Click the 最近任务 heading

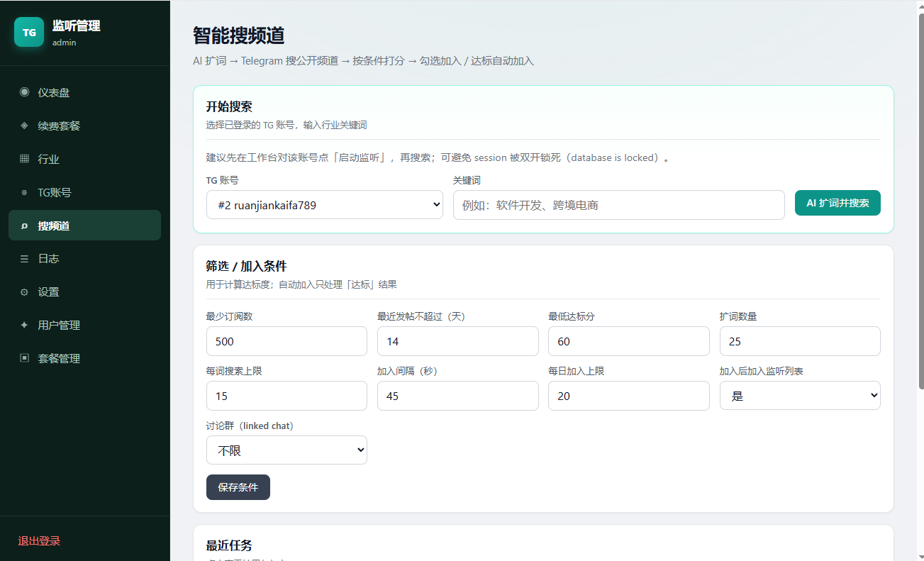[x=229, y=545]
